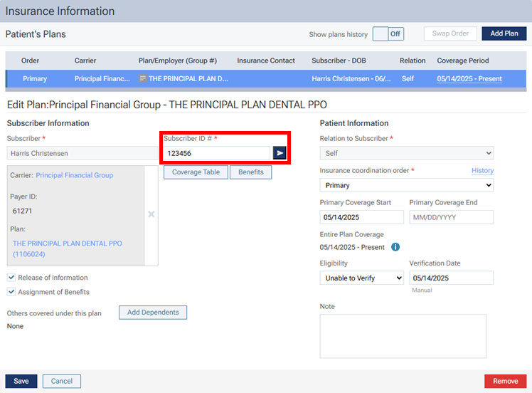Click the Payer ID value 61271

pos(22,211)
